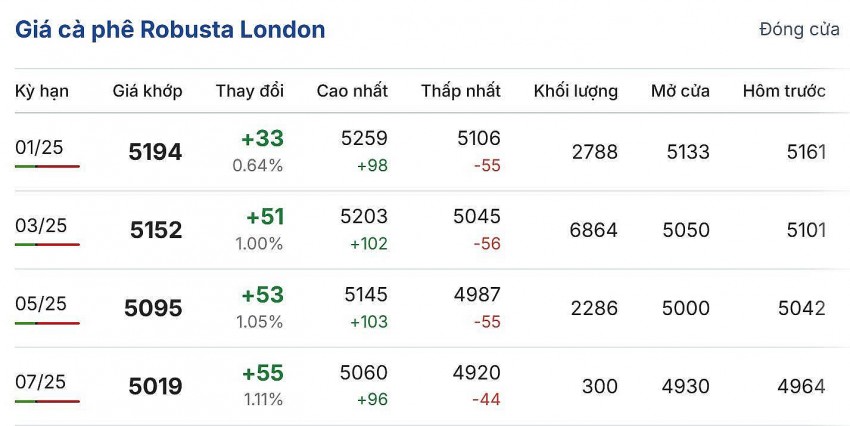This screenshot has width=850, height=426.
Task: Click the 6864 volume figure
Action: pos(594,230)
